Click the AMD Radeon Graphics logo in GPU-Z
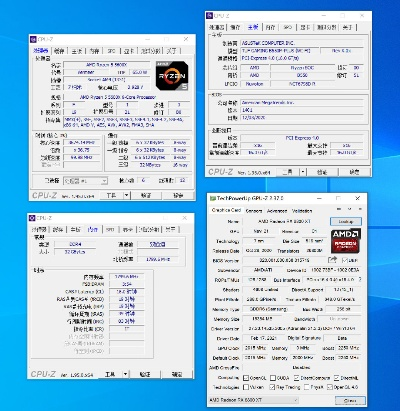 pos(346,241)
